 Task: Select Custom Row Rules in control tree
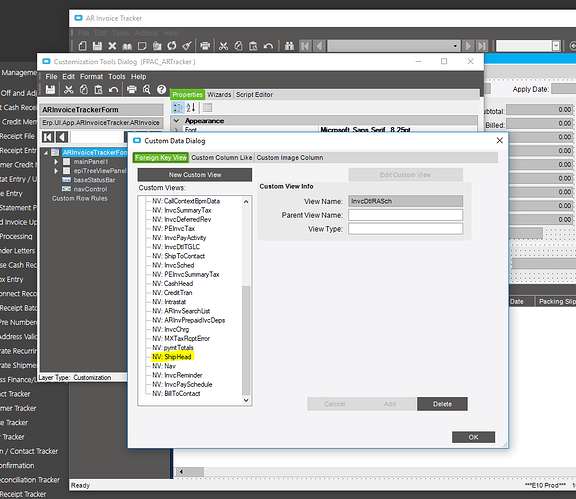[79, 198]
